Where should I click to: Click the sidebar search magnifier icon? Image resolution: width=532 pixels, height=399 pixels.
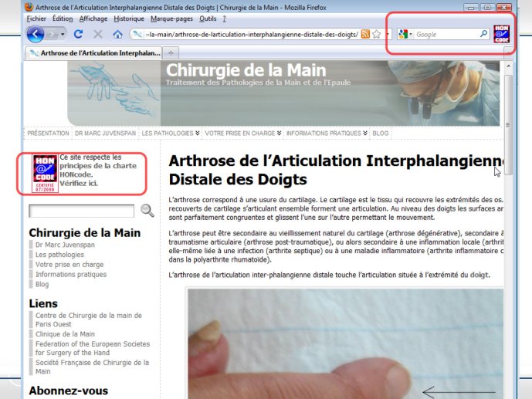click(x=147, y=211)
